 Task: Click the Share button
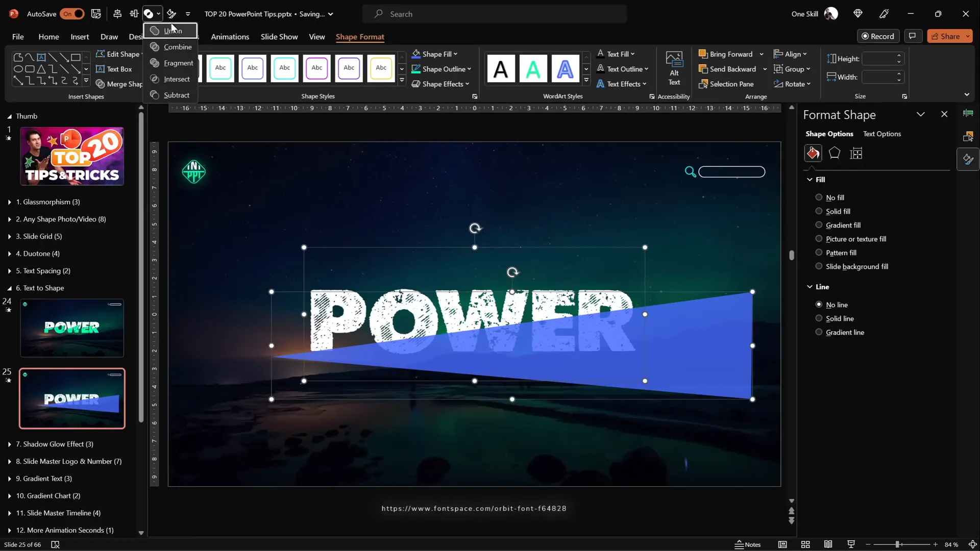point(945,36)
